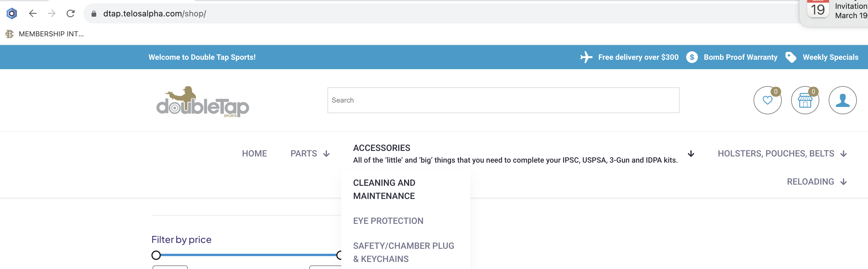
Task: Open the shopping cart store icon
Action: click(805, 100)
